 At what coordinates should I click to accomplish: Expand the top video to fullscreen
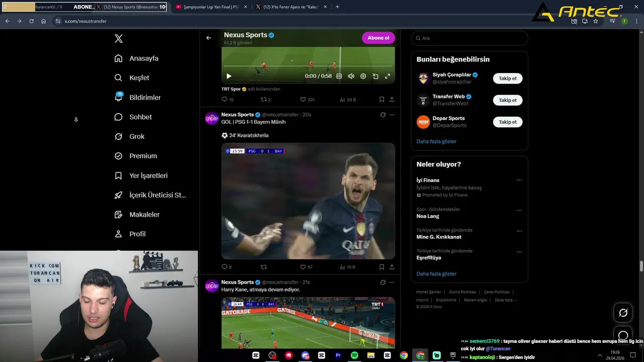(387, 76)
